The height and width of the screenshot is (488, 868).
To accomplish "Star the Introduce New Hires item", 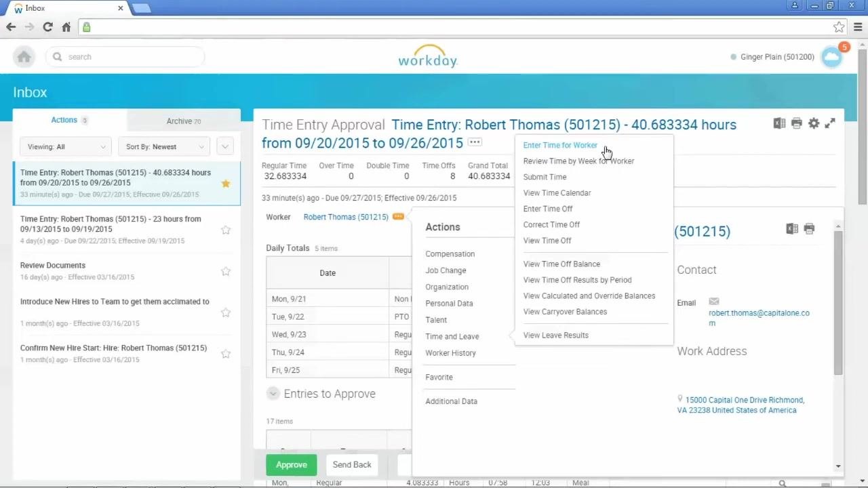I will pos(226,312).
